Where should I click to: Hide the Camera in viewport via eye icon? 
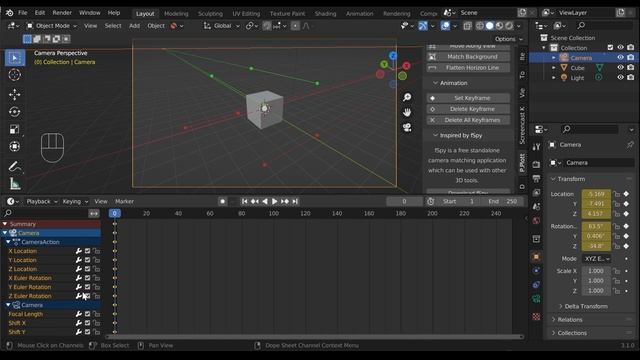[620, 58]
